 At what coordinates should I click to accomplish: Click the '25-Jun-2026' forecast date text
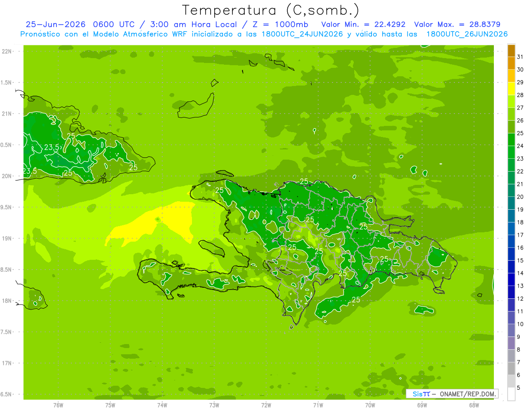[56, 24]
